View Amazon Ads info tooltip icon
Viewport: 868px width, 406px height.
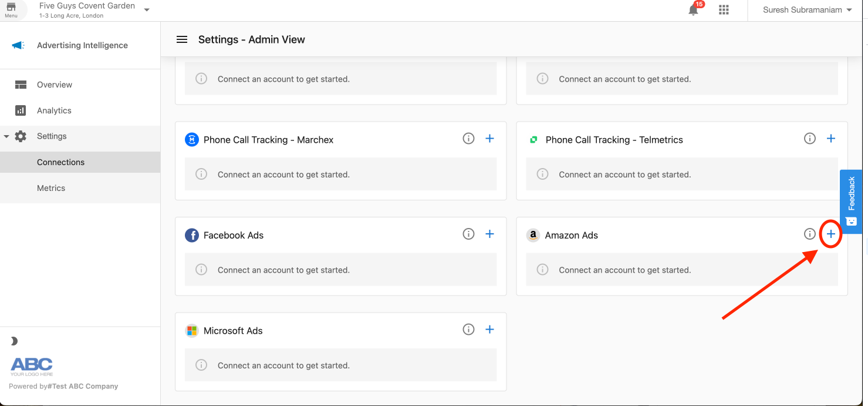(809, 234)
